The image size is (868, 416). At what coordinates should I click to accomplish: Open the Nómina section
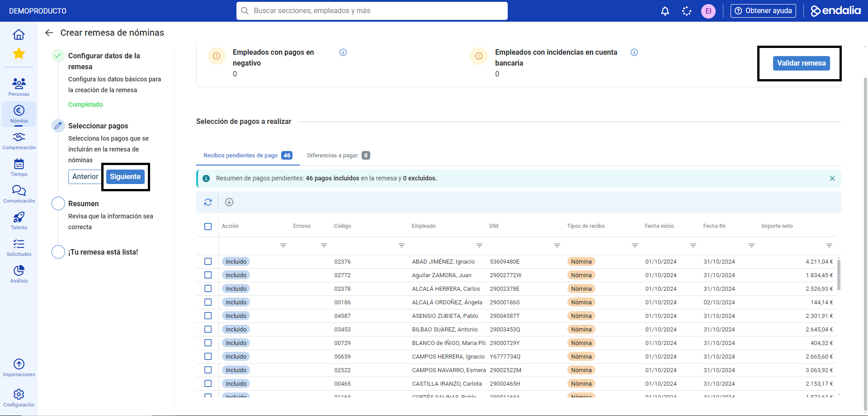(19, 114)
